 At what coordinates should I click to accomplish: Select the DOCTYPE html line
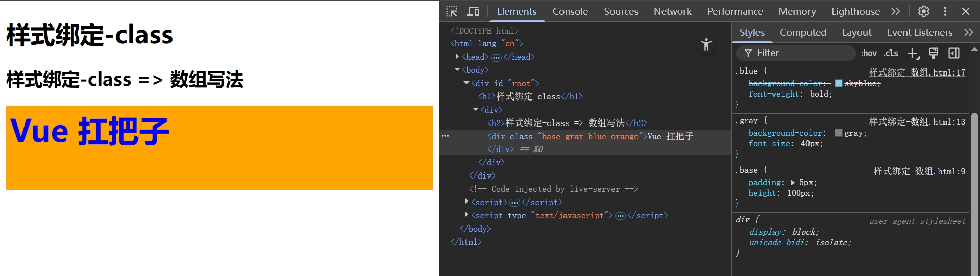point(484,31)
